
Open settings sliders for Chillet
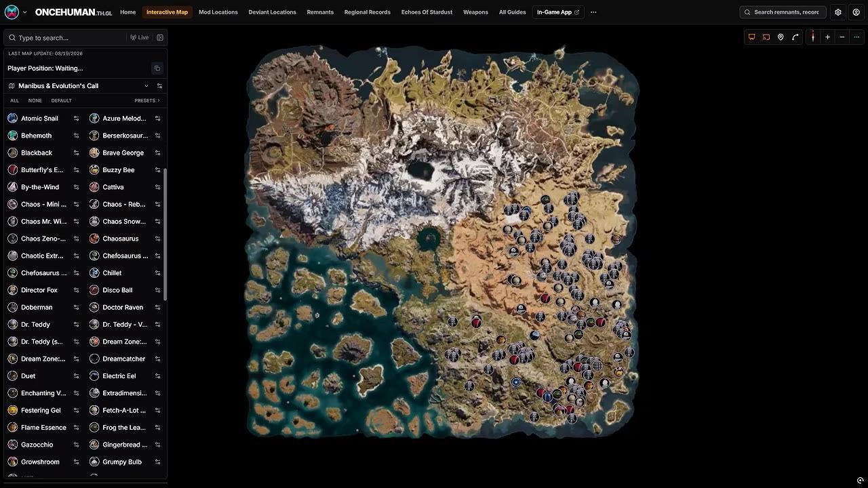coord(157,273)
